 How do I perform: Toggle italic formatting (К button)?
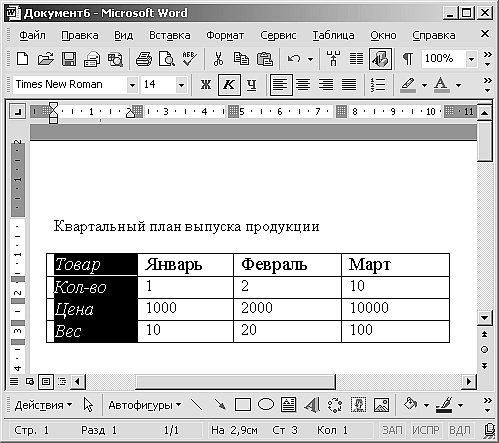[x=229, y=85]
